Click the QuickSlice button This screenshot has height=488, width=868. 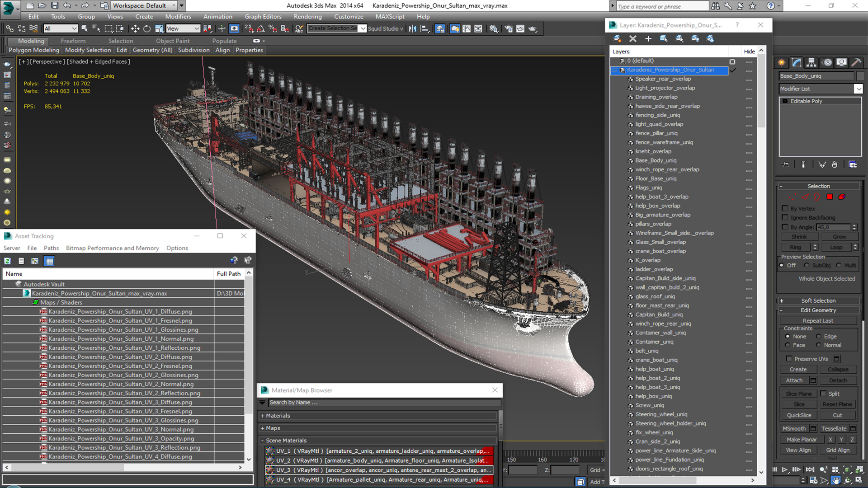(799, 415)
